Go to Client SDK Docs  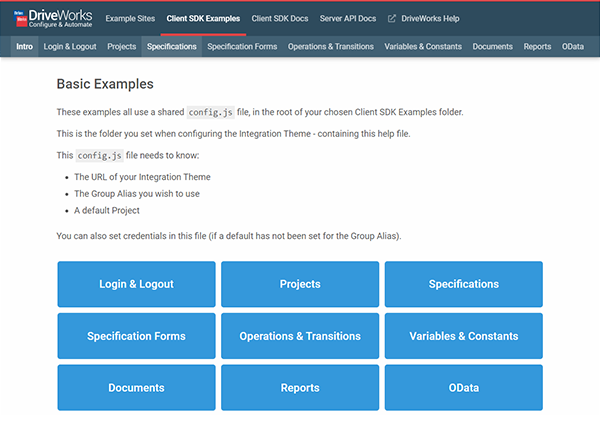tap(280, 18)
